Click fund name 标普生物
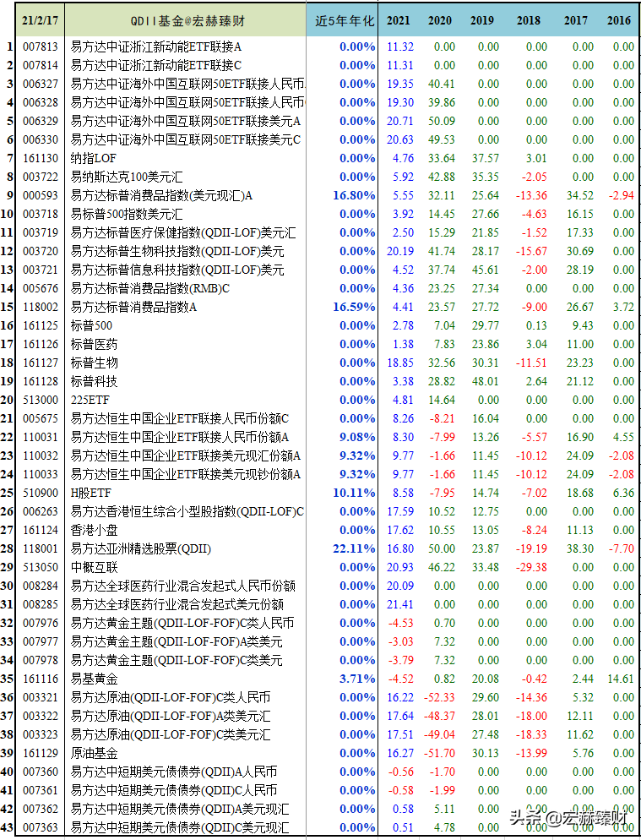641x840 pixels. [x=94, y=363]
